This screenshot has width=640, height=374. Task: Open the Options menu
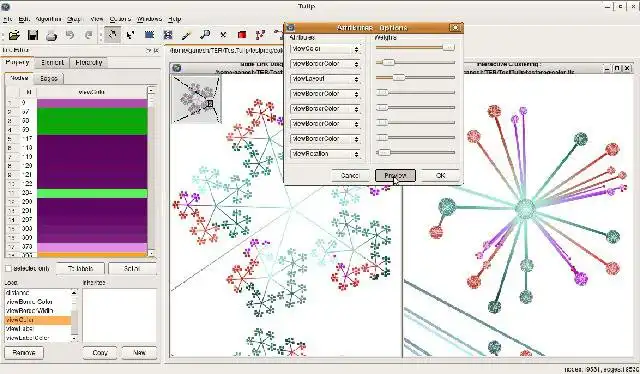click(120, 19)
